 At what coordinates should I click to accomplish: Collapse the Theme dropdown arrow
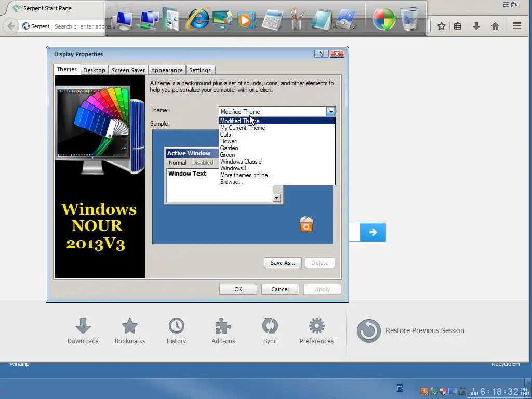(330, 111)
